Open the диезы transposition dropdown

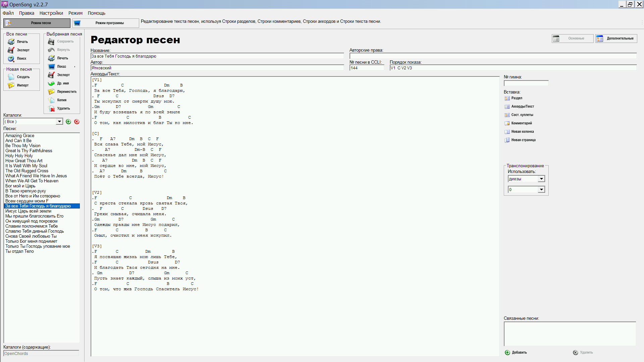(541, 179)
